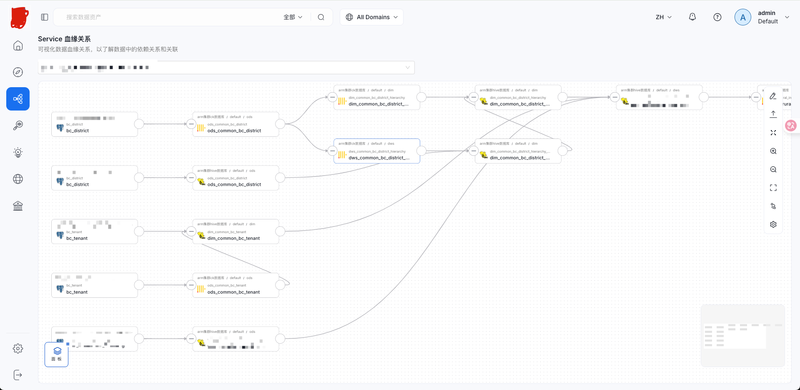Open the Govern bank icon in sidebar

18,206
